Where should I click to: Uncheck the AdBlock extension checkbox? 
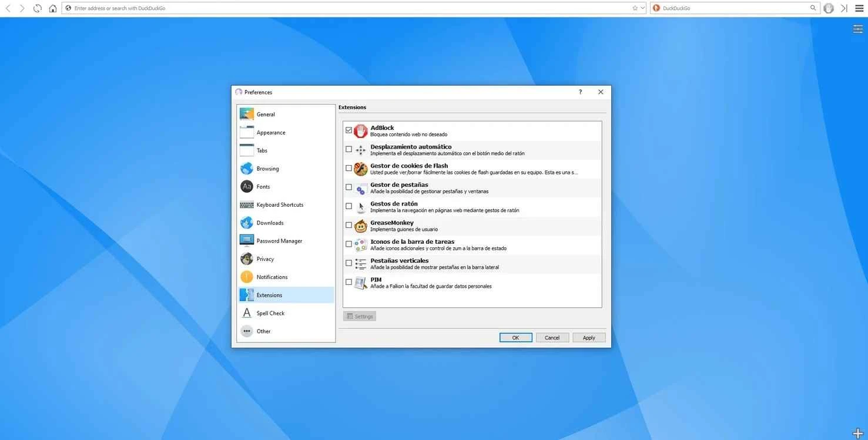pyautogui.click(x=348, y=130)
